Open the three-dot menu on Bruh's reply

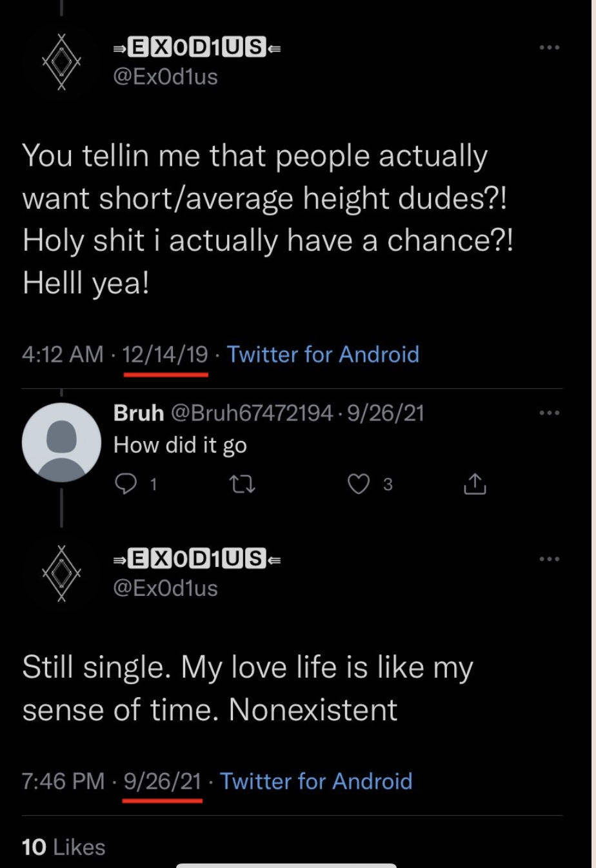(550, 413)
